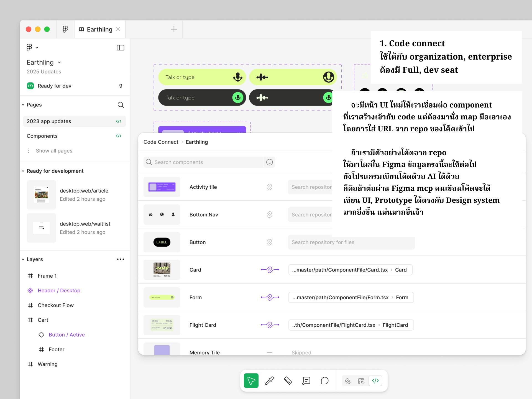The width and height of the screenshot is (532, 399).
Task: Click the dev-ready code icon on 2023 app updates
Action: click(x=119, y=121)
